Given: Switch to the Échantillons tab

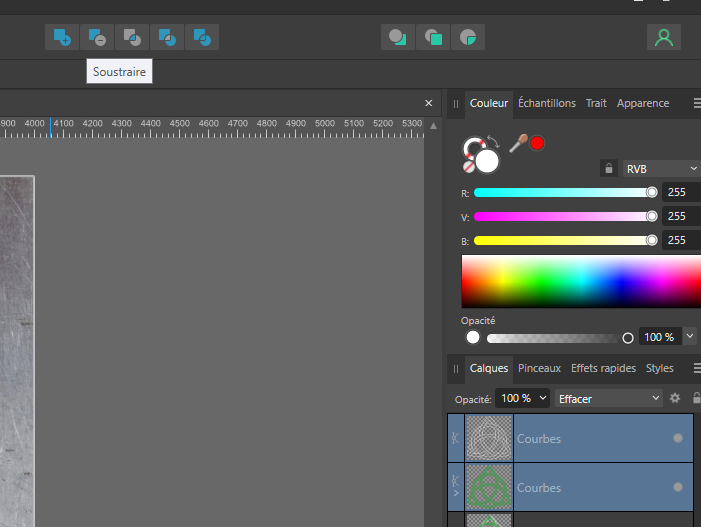Looking at the screenshot, I should [x=547, y=103].
